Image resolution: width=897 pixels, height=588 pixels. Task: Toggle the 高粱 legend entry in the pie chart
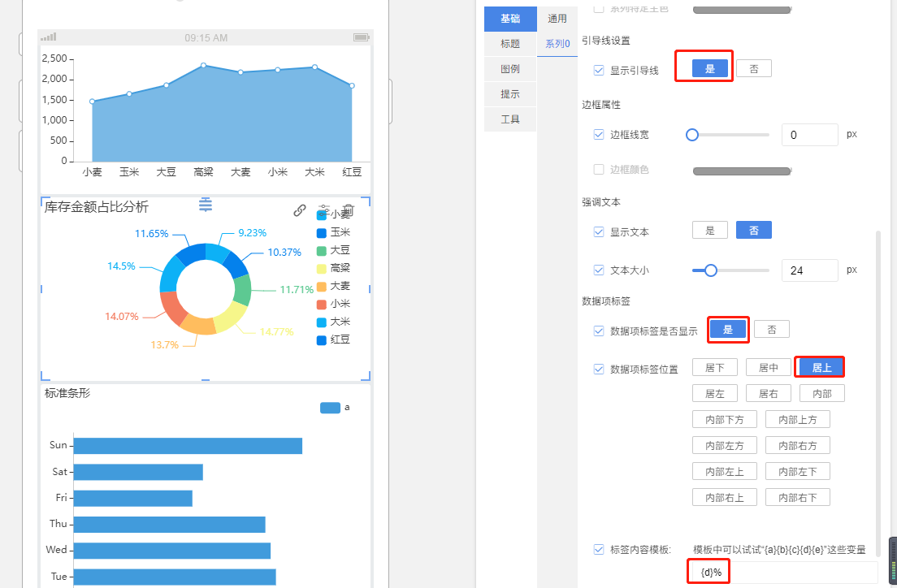point(333,268)
